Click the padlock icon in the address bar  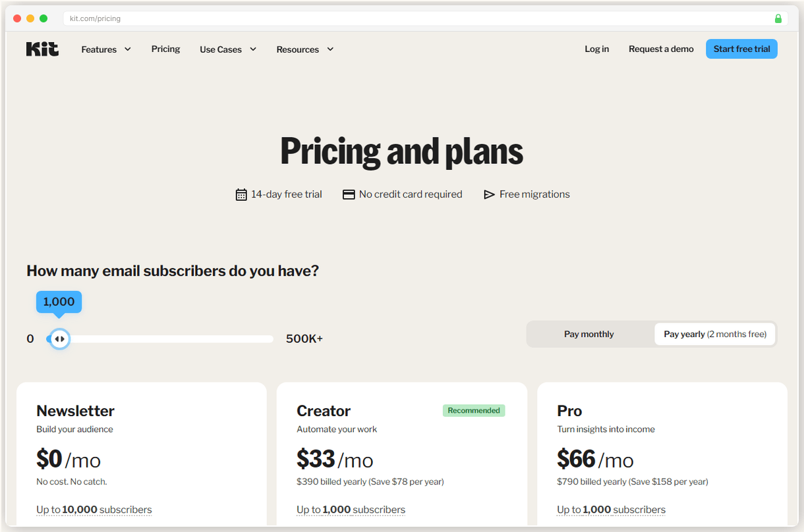tap(778, 18)
